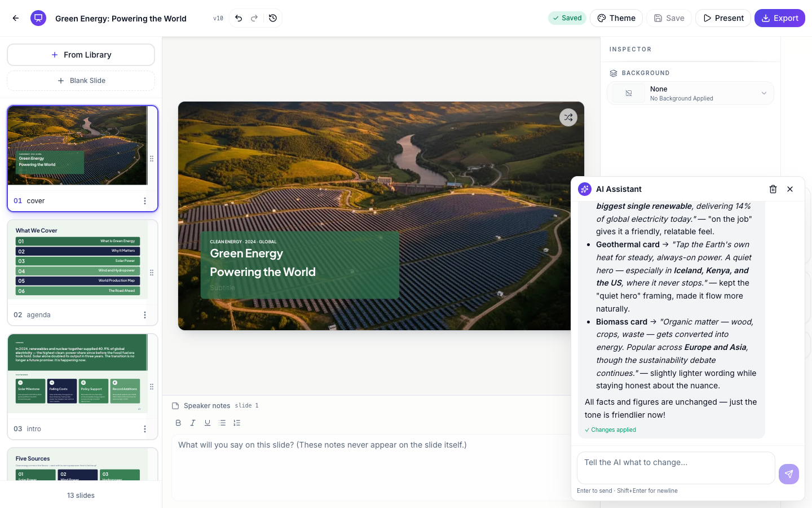Click the 'agenda' slide name label
This screenshot has height=508, width=812.
point(39,315)
